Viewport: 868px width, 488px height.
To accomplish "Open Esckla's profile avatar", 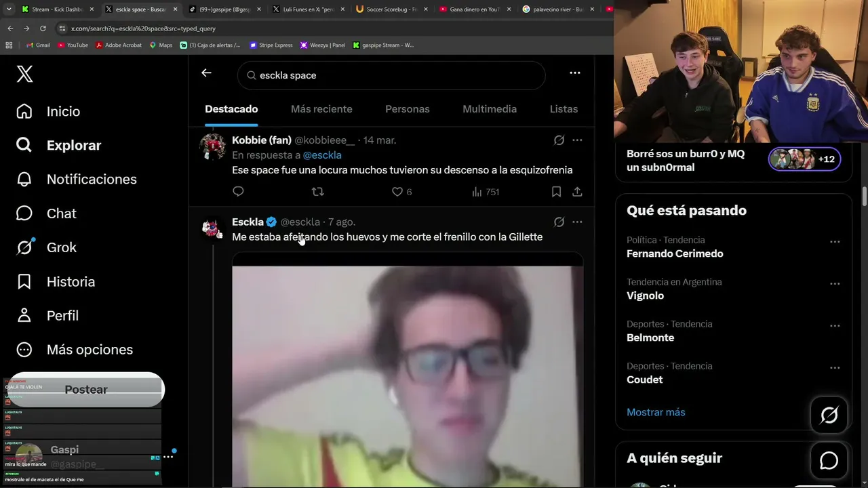I will click(x=212, y=228).
